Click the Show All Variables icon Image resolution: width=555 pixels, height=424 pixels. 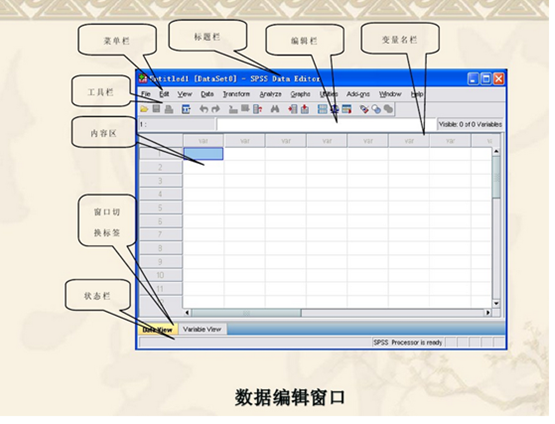point(388,109)
